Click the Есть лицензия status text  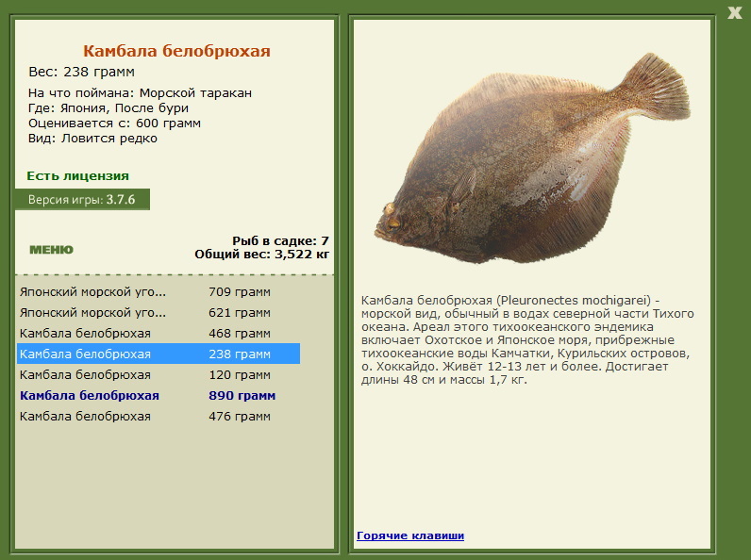[77, 175]
